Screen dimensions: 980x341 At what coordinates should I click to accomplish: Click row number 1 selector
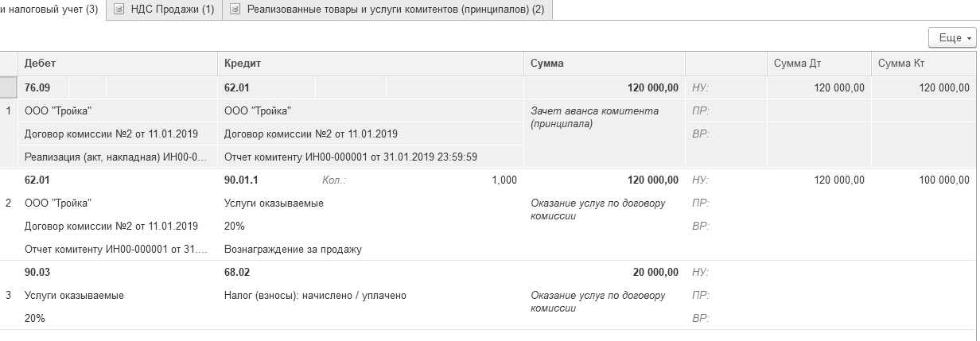[x=8, y=111]
